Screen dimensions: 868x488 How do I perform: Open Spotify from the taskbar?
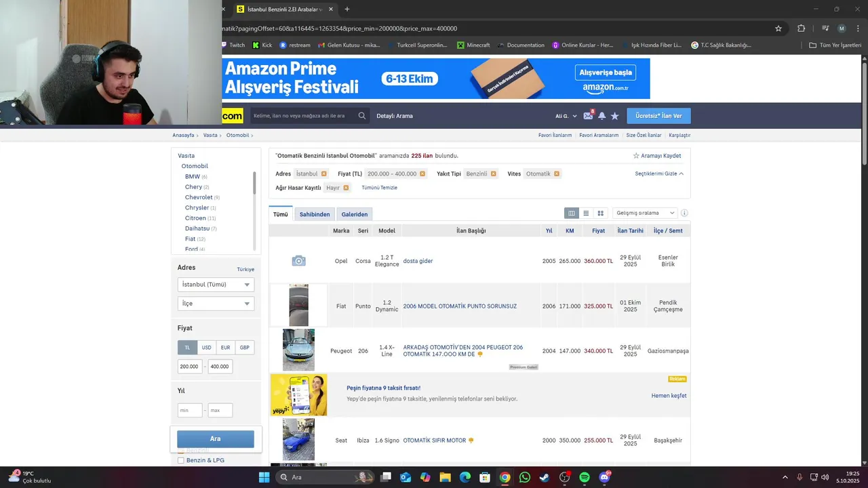[585, 477]
